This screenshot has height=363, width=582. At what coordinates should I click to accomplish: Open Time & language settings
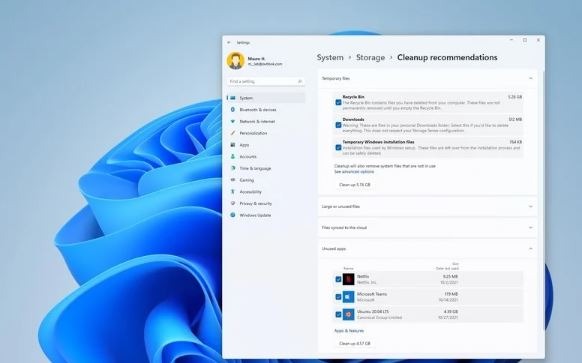coord(266,168)
